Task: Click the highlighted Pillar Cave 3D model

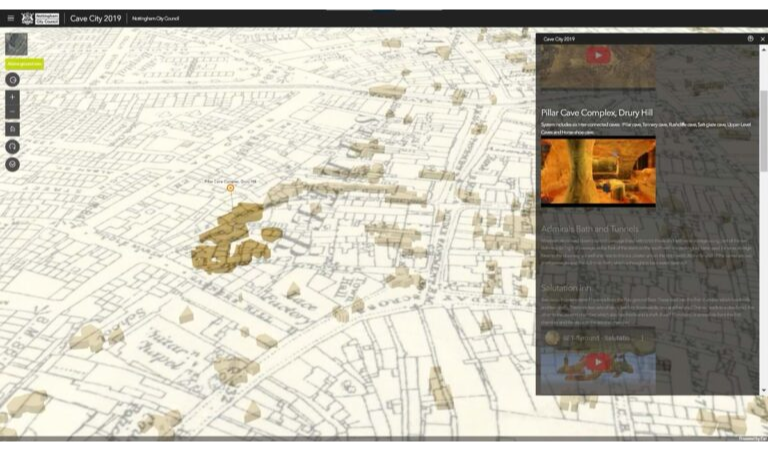Action: click(x=230, y=240)
